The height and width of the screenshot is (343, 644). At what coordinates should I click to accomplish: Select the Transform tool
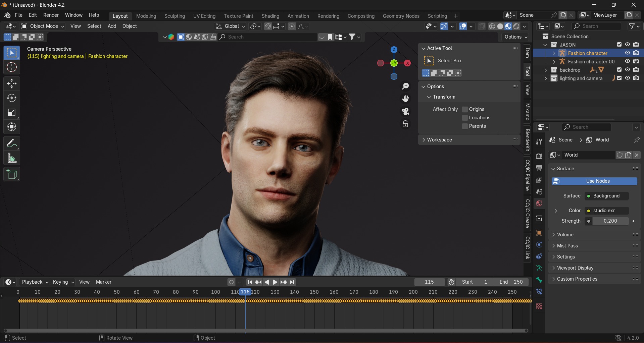[12, 127]
